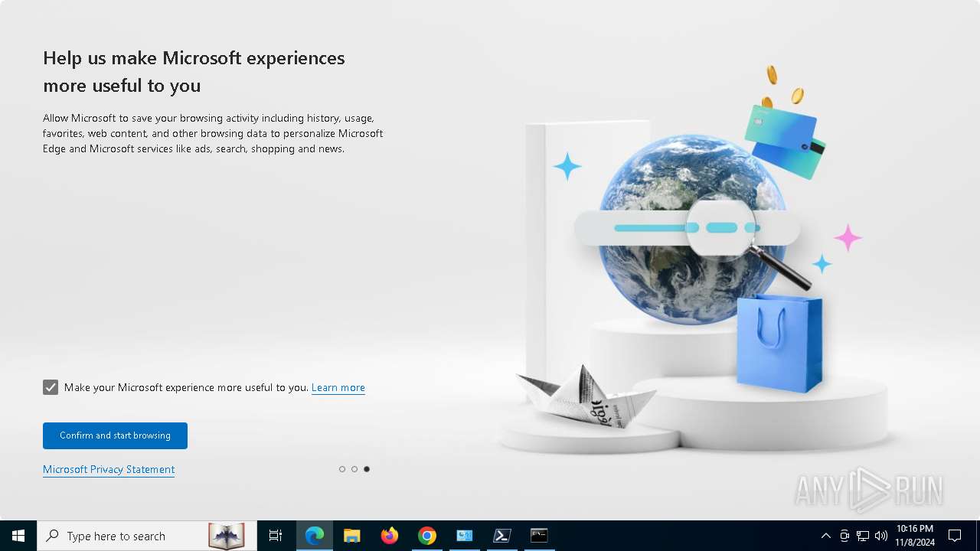Launch Firefox from the taskbar
The width and height of the screenshot is (980, 551).
pyautogui.click(x=390, y=536)
